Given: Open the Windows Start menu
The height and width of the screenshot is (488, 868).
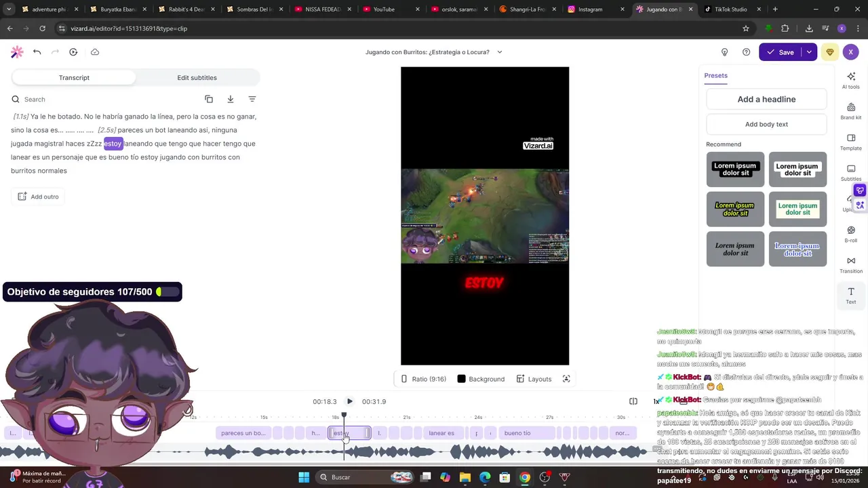Looking at the screenshot, I should tap(304, 477).
